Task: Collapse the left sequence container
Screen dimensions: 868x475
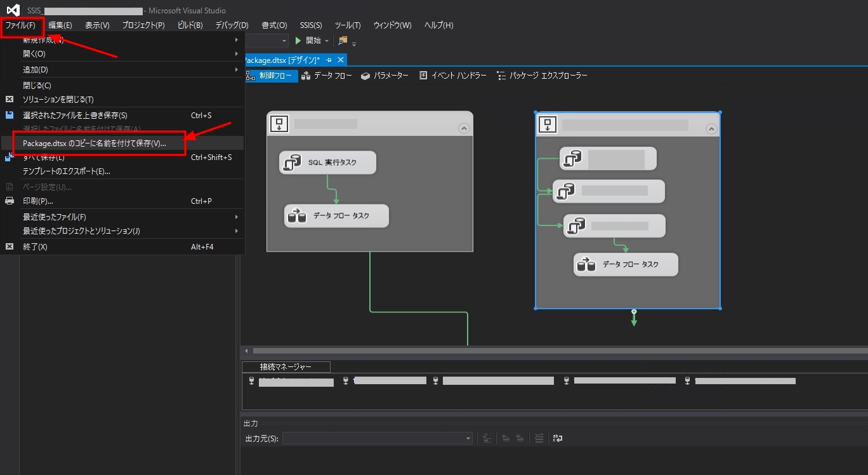Action: 464,128
